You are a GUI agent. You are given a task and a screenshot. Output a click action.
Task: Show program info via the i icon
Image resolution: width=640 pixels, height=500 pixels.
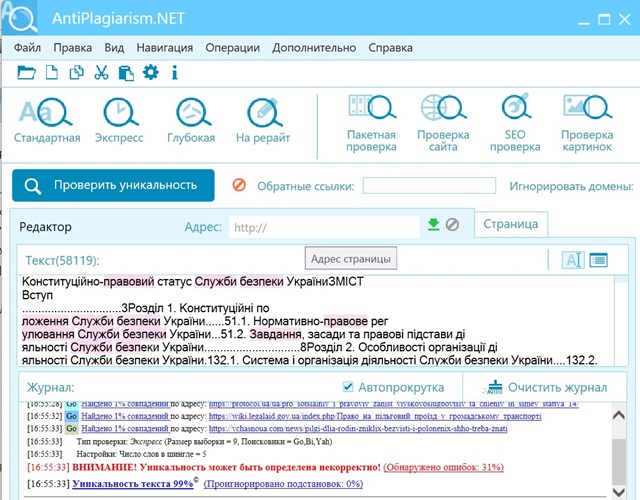[175, 73]
